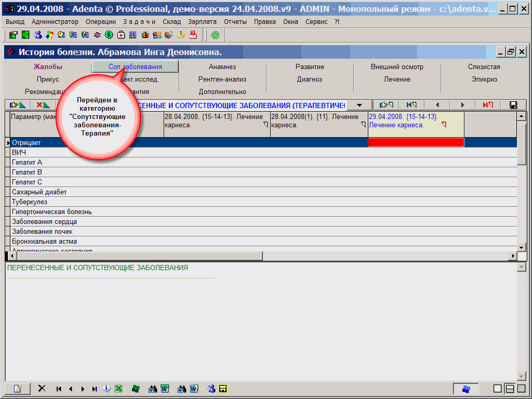
Task: Click the blue next-record arrow button
Action: pyautogui.click(x=462, y=105)
